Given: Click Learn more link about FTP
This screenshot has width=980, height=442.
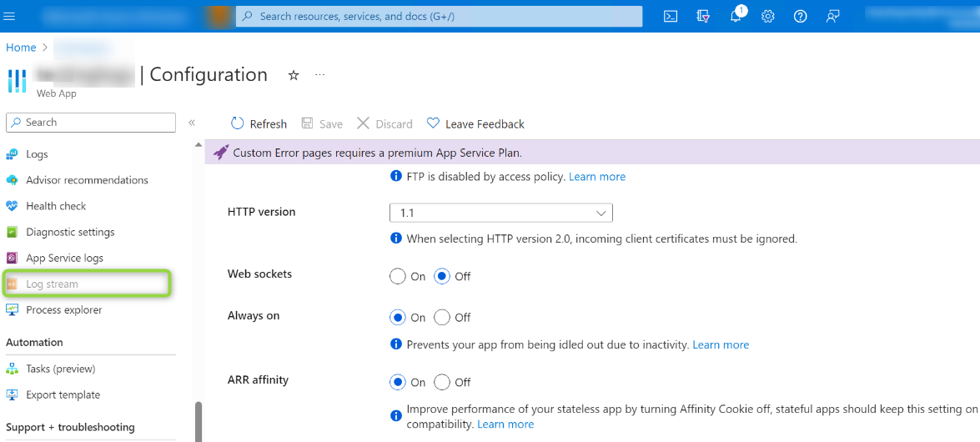Looking at the screenshot, I should point(597,177).
